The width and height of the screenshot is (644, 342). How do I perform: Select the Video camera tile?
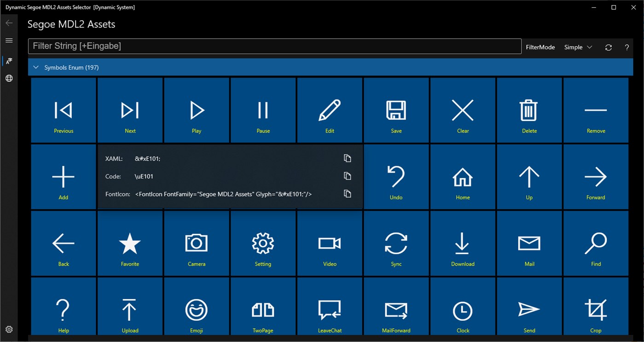(x=330, y=243)
